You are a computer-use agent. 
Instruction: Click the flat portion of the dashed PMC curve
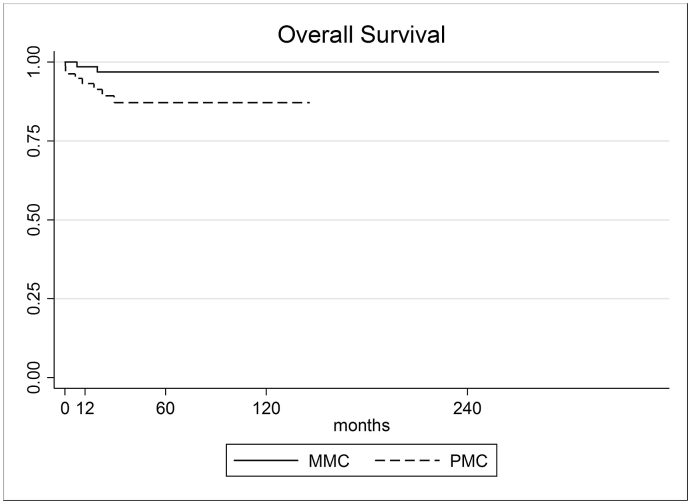[x=212, y=103]
